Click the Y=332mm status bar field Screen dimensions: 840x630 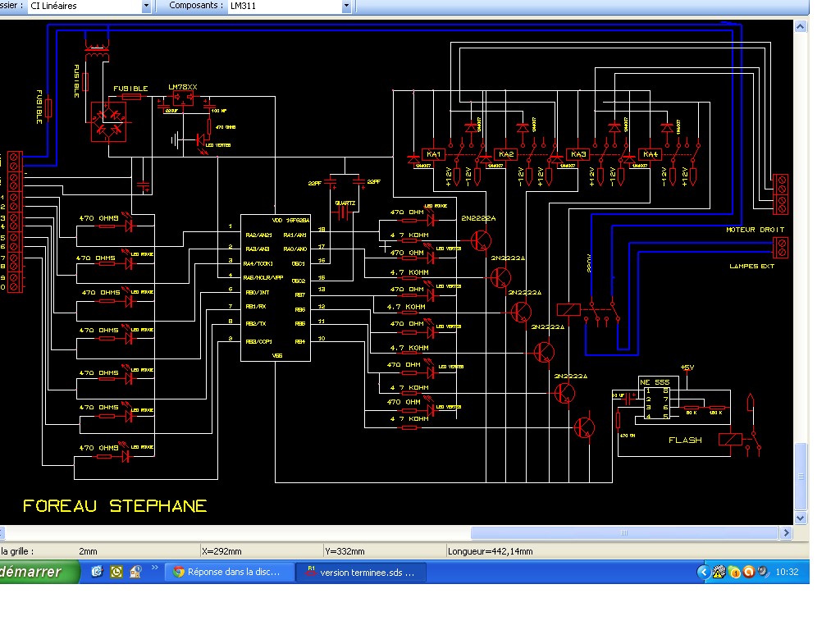point(345,551)
